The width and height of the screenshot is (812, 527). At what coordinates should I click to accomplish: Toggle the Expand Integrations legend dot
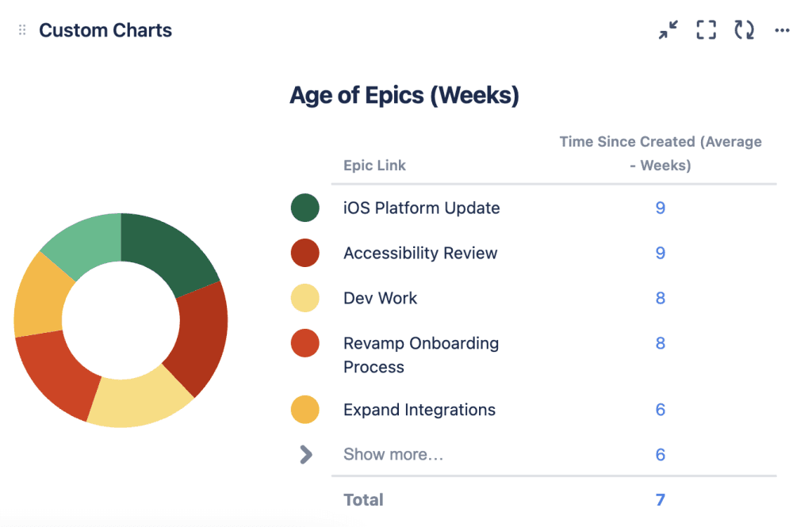[305, 410]
